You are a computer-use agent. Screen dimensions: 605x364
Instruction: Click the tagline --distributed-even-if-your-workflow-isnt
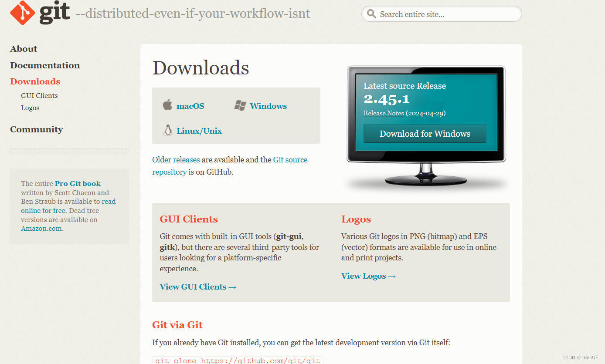pyautogui.click(x=193, y=13)
